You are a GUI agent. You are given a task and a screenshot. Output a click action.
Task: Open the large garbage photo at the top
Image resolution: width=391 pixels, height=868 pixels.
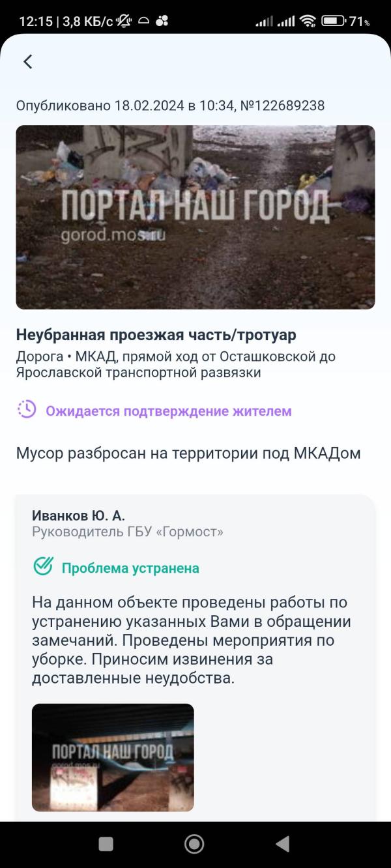click(195, 217)
